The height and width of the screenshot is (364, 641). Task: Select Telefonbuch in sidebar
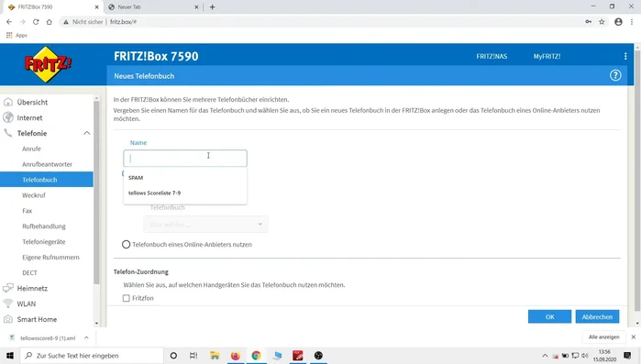point(47,180)
